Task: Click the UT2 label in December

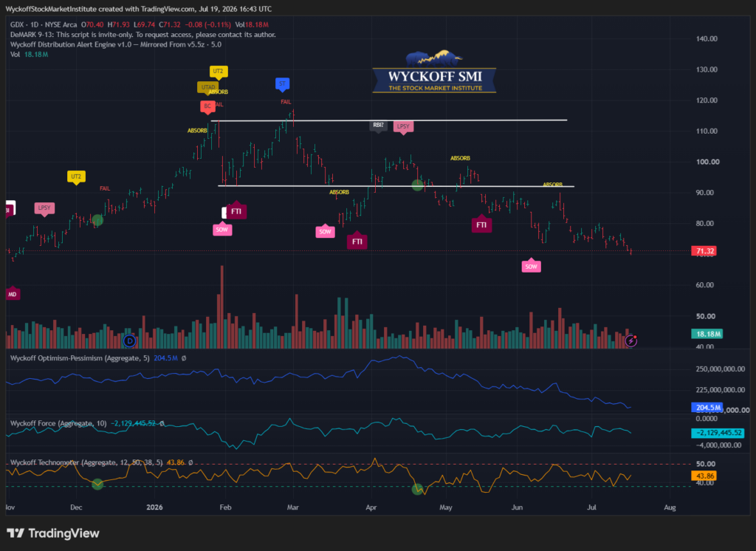Action: pos(76,177)
